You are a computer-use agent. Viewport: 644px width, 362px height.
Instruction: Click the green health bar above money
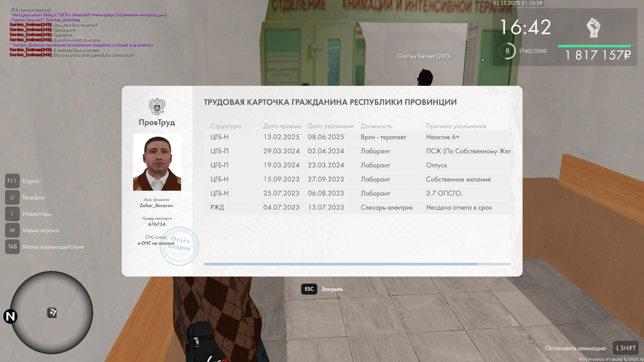594,46
